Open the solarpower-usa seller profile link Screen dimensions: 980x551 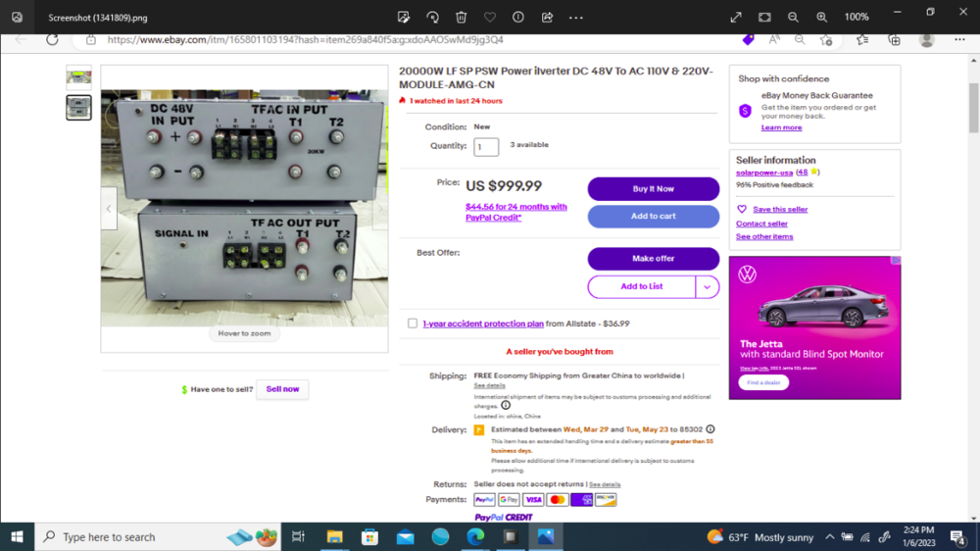point(764,173)
